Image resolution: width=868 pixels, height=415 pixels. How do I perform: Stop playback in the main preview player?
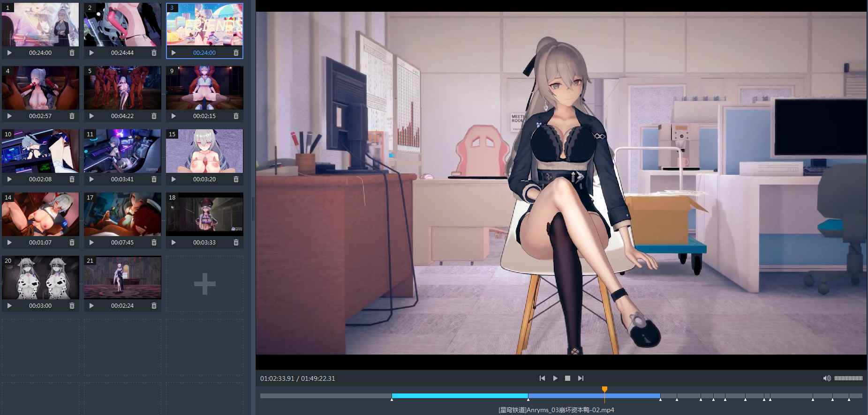pos(568,378)
